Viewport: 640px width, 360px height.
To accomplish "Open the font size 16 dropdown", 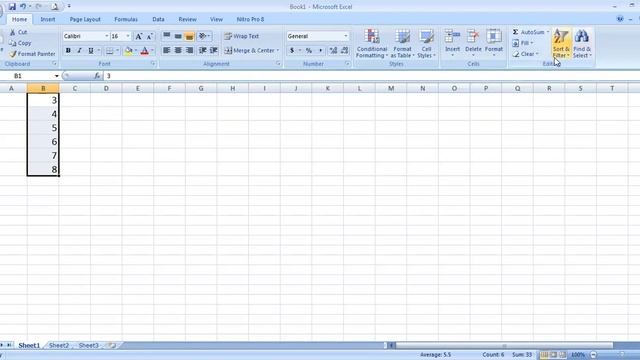I will [x=128, y=36].
